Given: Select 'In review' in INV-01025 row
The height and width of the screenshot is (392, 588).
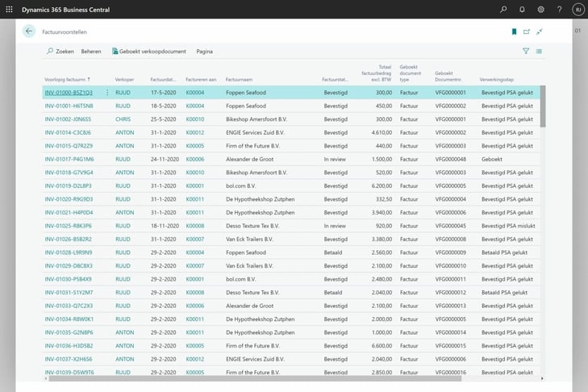Looking at the screenshot, I should pyautogui.click(x=335, y=226).
